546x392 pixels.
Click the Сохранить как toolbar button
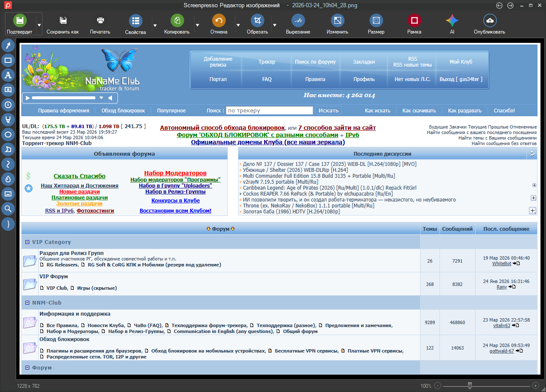pos(63,24)
